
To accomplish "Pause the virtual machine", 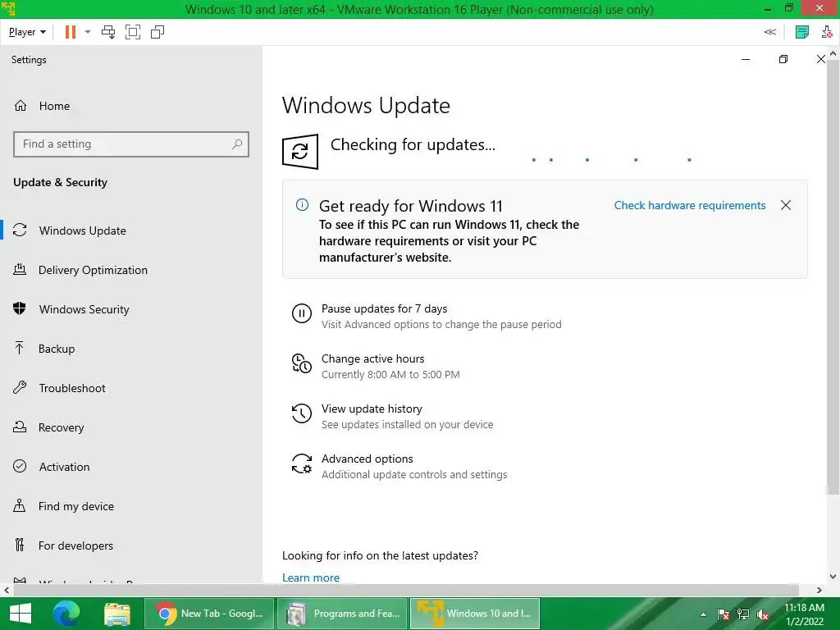I will [71, 32].
